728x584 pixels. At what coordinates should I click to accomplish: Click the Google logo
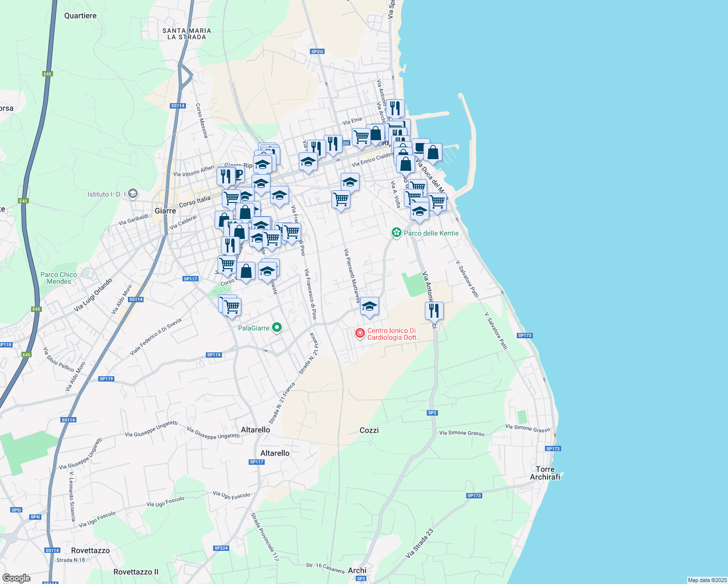(x=17, y=578)
